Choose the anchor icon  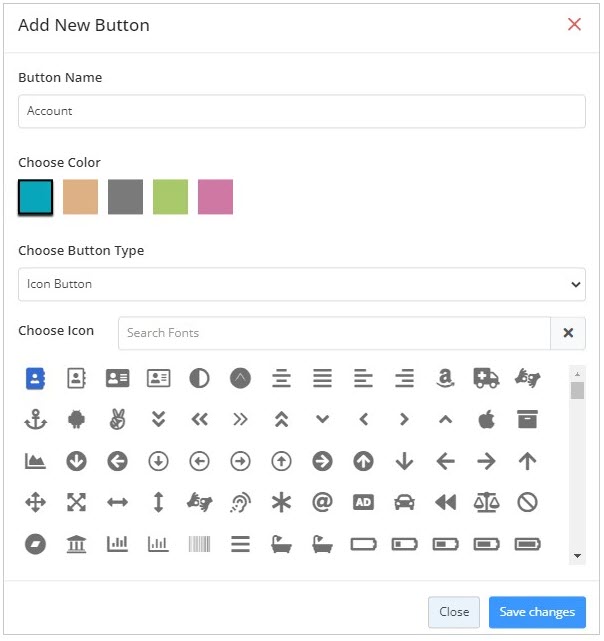click(36, 419)
